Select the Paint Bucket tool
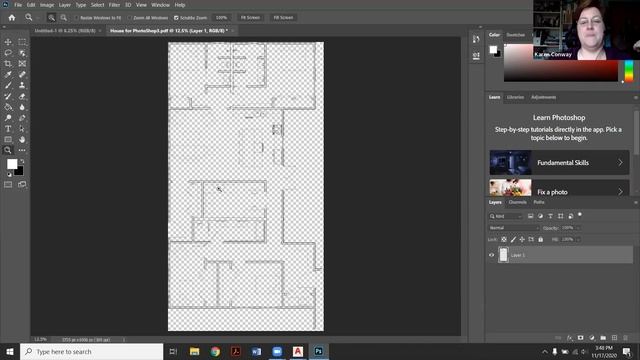640x360 pixels. coord(8,107)
